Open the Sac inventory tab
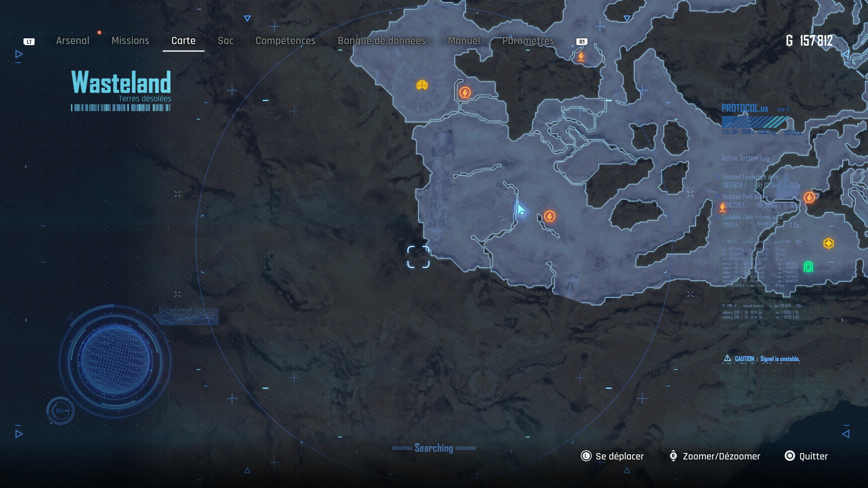868x488 pixels. pos(225,40)
